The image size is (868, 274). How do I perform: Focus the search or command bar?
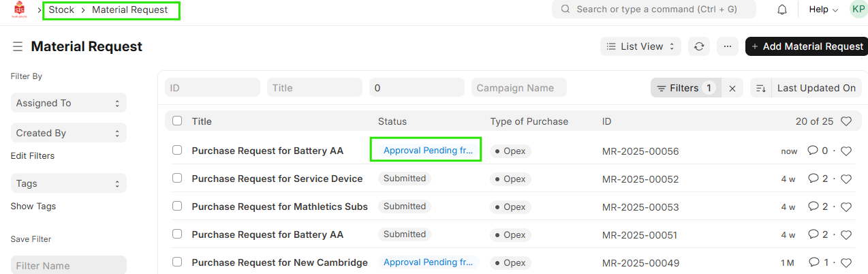tap(654, 10)
